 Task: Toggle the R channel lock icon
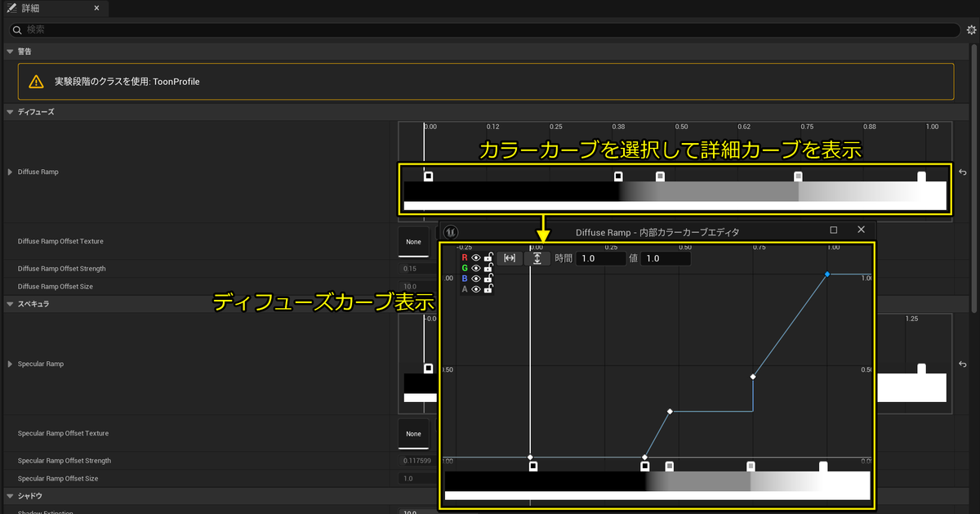point(488,257)
